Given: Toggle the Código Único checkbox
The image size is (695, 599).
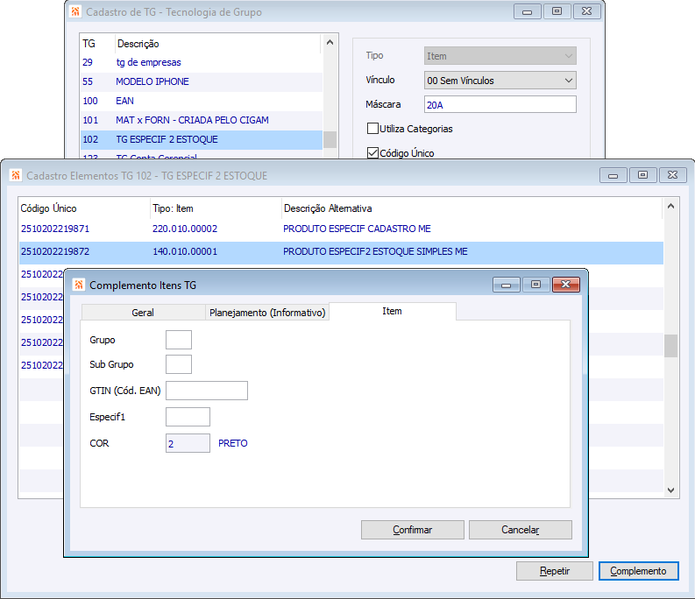Looking at the screenshot, I should point(373,153).
